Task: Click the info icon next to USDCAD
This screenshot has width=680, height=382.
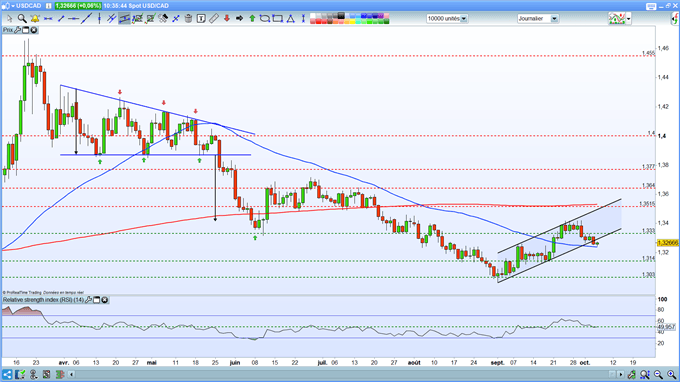Action: click(49, 6)
